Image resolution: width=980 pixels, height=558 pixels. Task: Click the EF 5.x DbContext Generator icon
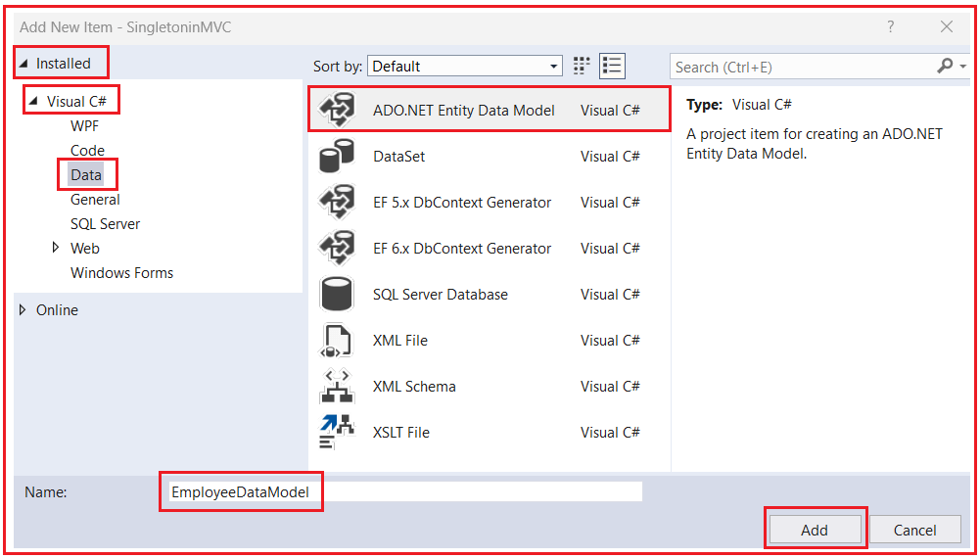coord(337,202)
